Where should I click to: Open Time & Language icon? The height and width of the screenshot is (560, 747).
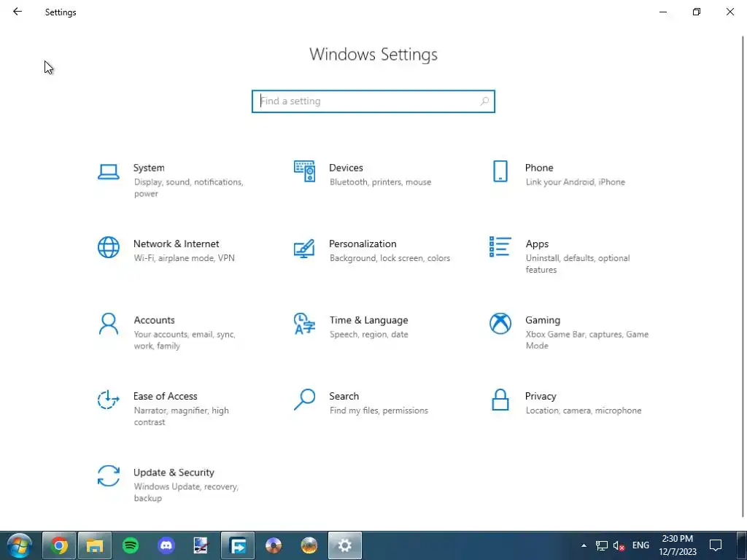coord(304,324)
